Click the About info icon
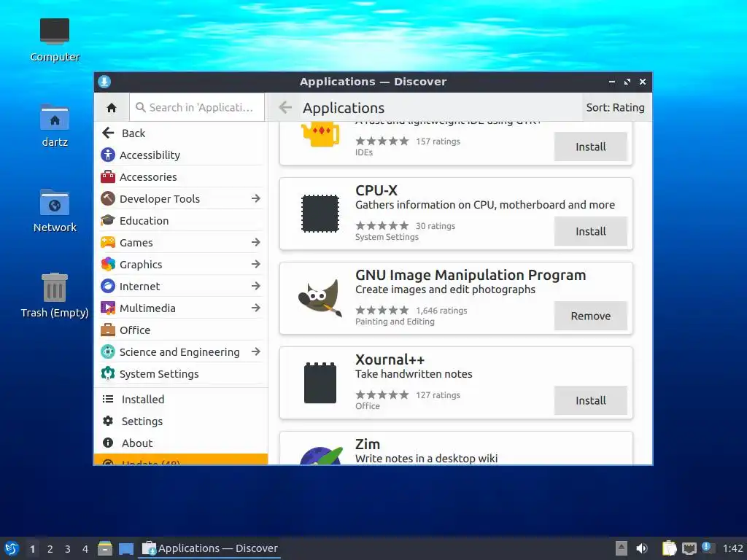This screenshot has height=560, width=747. pyautogui.click(x=108, y=443)
